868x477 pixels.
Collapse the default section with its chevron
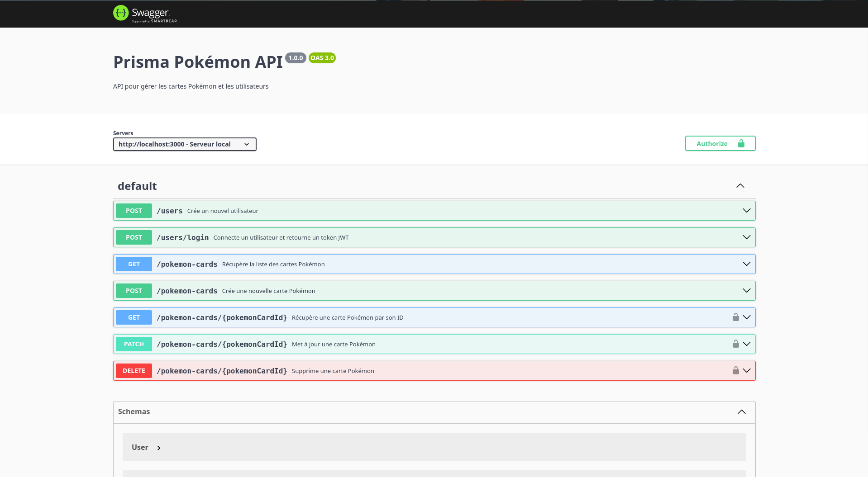pos(740,185)
